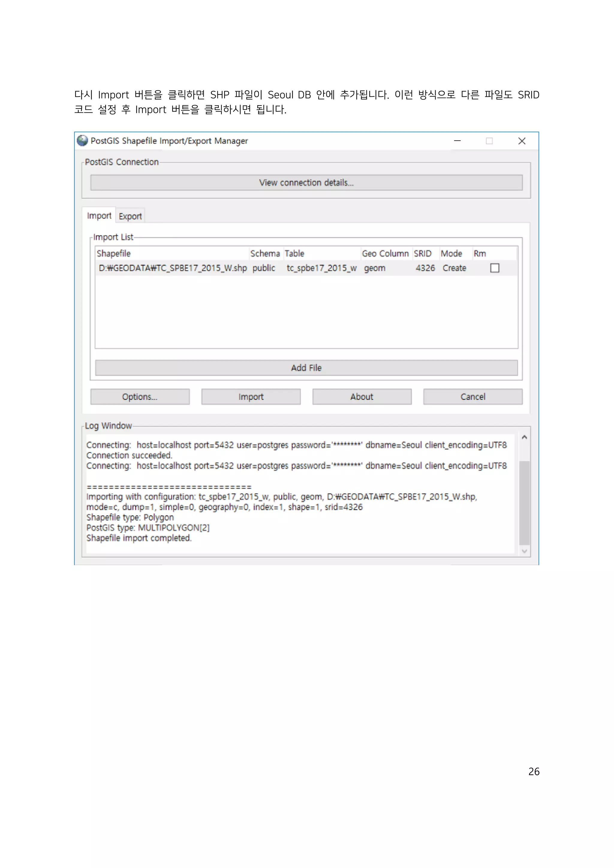
Task: Toggle the Rm checkbox for TC_SPBE17_2015_W.shp
Action: pos(494,268)
